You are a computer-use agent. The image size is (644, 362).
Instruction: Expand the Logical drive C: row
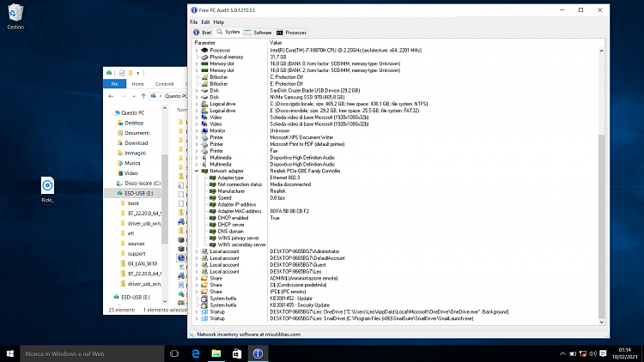pos(197,105)
